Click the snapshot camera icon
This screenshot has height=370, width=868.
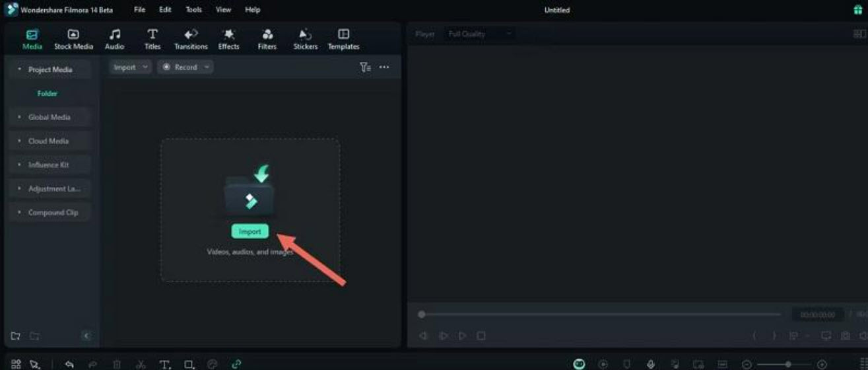(x=846, y=336)
